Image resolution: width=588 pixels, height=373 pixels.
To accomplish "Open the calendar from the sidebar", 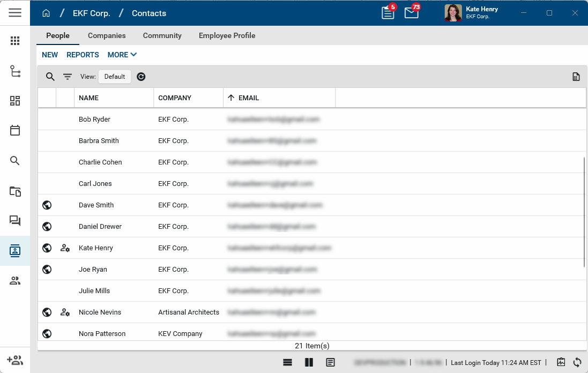I will coord(15,130).
